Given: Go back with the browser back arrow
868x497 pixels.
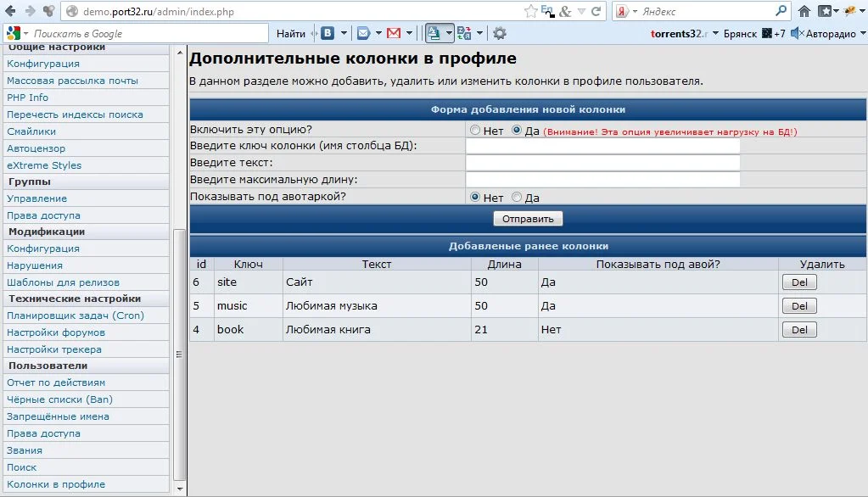Looking at the screenshot, I should [10, 11].
